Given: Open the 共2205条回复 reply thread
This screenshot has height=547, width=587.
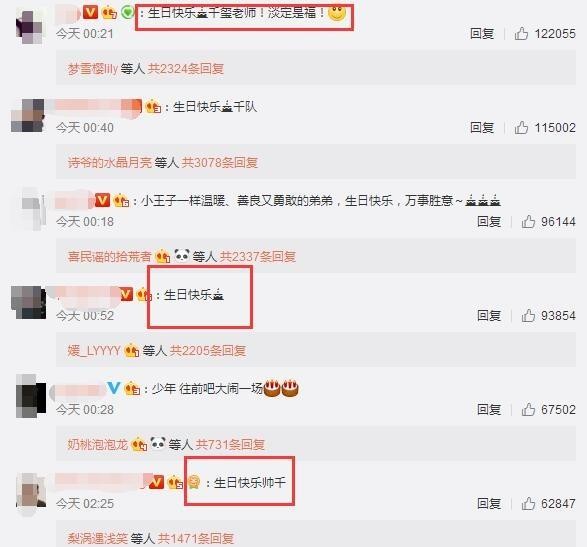Looking at the screenshot, I should tap(208, 350).
